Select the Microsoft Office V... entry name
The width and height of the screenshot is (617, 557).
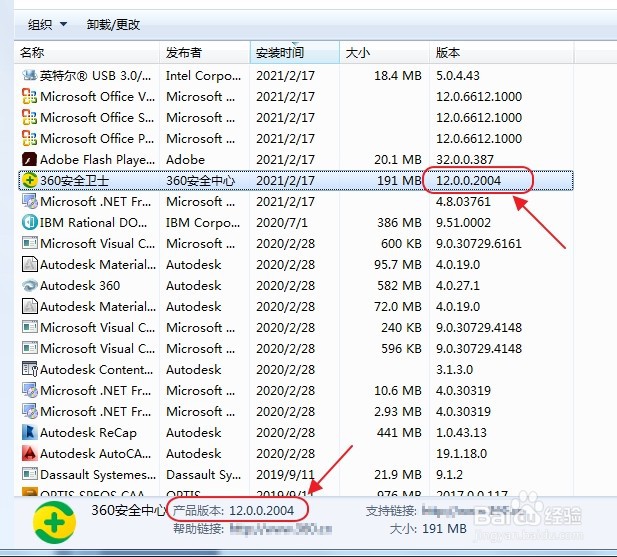[x=97, y=96]
